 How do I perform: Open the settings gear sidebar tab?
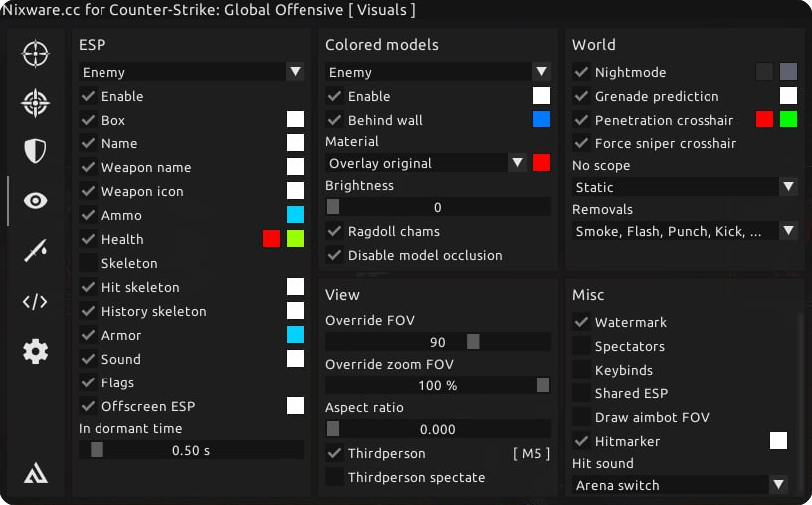coord(35,351)
